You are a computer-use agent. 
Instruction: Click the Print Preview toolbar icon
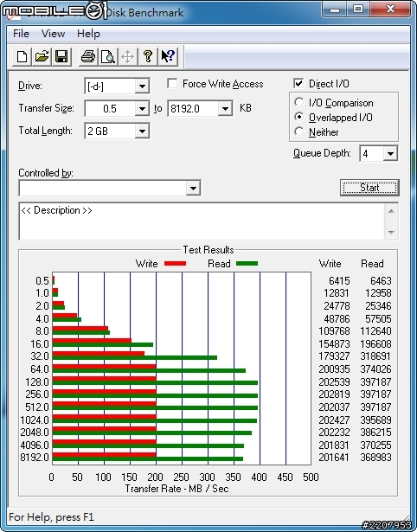(108, 56)
